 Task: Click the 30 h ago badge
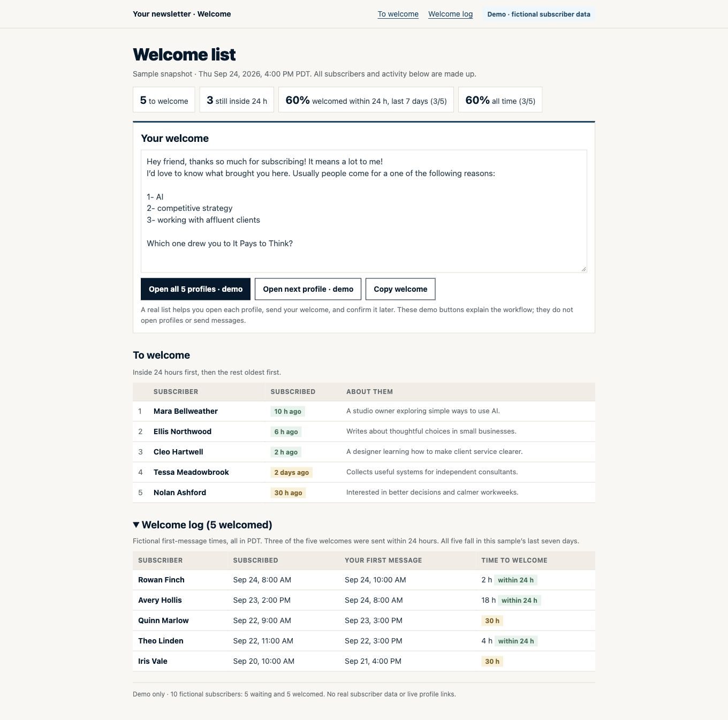click(288, 493)
